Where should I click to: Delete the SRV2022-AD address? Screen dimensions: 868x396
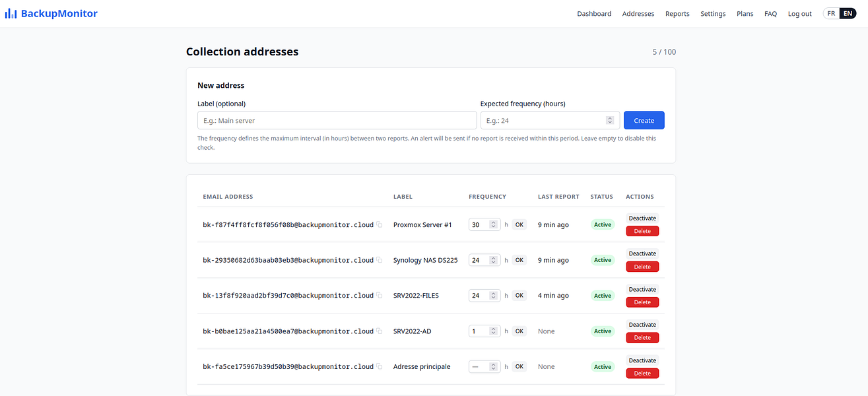pyautogui.click(x=642, y=338)
